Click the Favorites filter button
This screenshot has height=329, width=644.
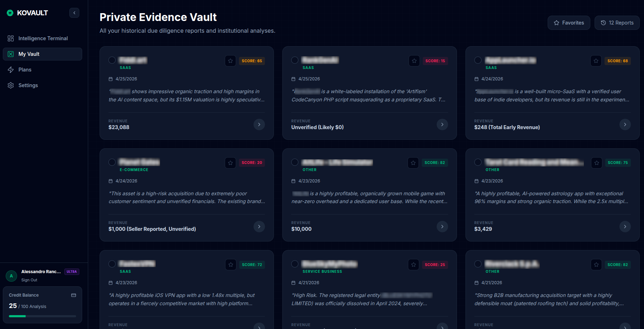click(569, 22)
